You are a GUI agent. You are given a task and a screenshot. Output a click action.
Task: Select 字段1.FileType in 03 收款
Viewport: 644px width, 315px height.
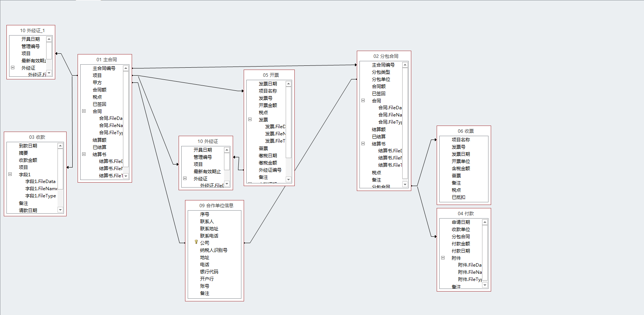40,196
